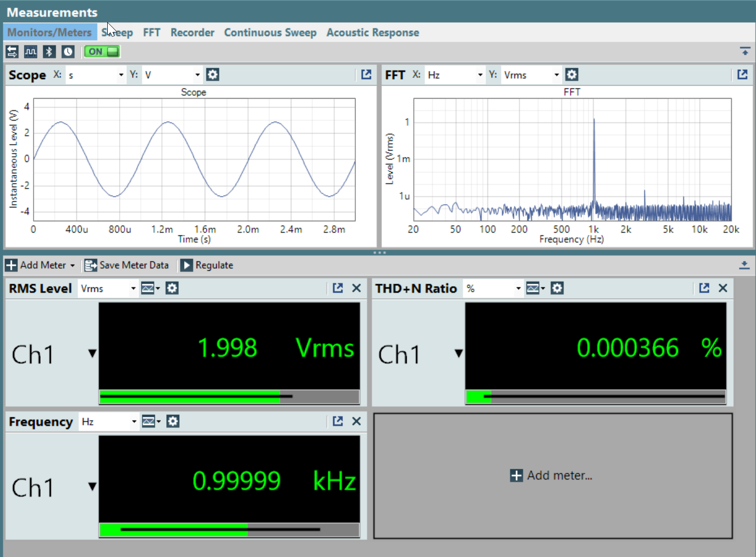Open RMS Level Vrms unit dropdown
Screen dimensions: 756x557
tap(108, 289)
